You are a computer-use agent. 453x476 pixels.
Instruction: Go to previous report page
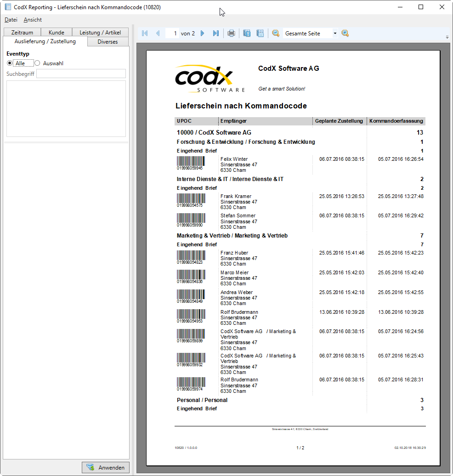click(x=158, y=34)
